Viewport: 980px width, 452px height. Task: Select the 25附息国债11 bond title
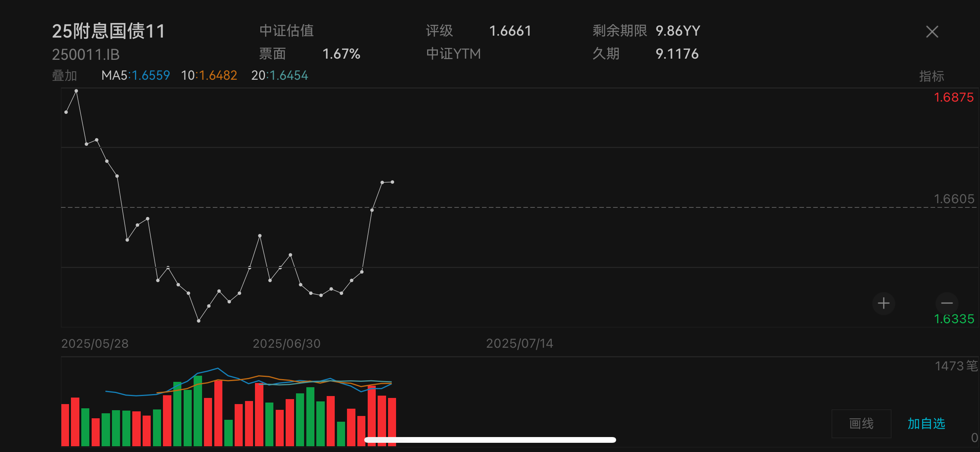click(x=109, y=31)
